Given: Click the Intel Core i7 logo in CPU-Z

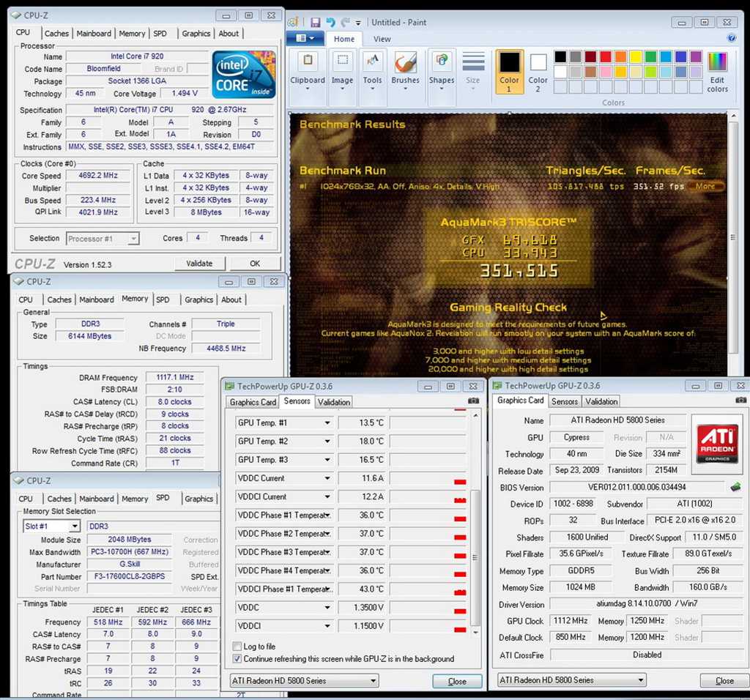Looking at the screenshot, I should pyautogui.click(x=244, y=74).
